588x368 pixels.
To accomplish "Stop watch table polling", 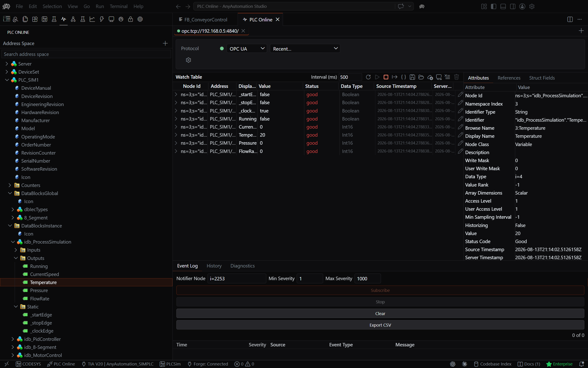I will pyautogui.click(x=386, y=77).
